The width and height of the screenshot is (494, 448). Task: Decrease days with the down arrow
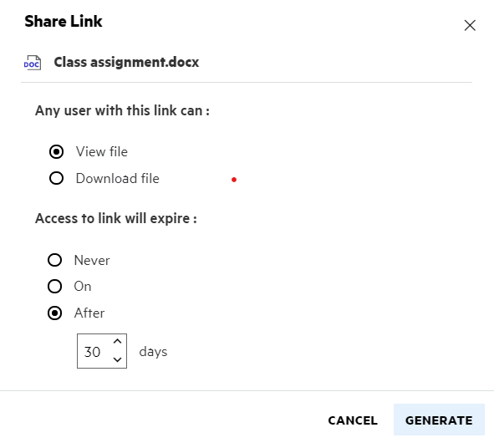(118, 359)
